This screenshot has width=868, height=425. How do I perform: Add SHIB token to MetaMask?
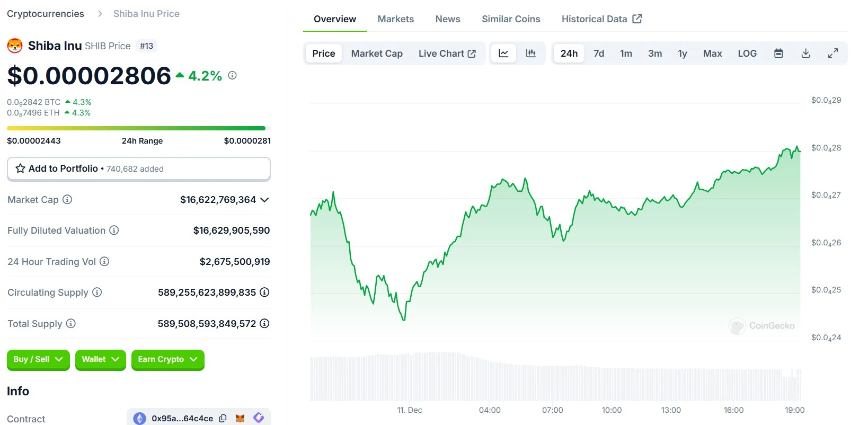pyautogui.click(x=240, y=418)
